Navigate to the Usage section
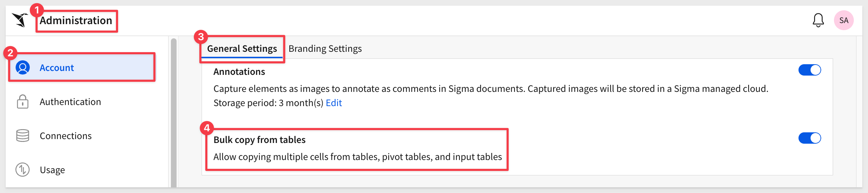Screen dimensions: 868x193 coord(52,170)
